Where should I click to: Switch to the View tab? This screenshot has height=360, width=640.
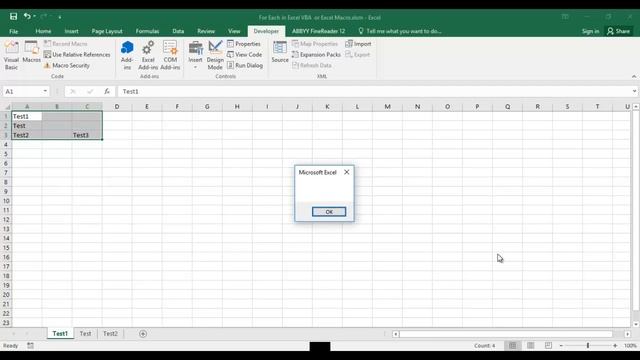(234, 31)
